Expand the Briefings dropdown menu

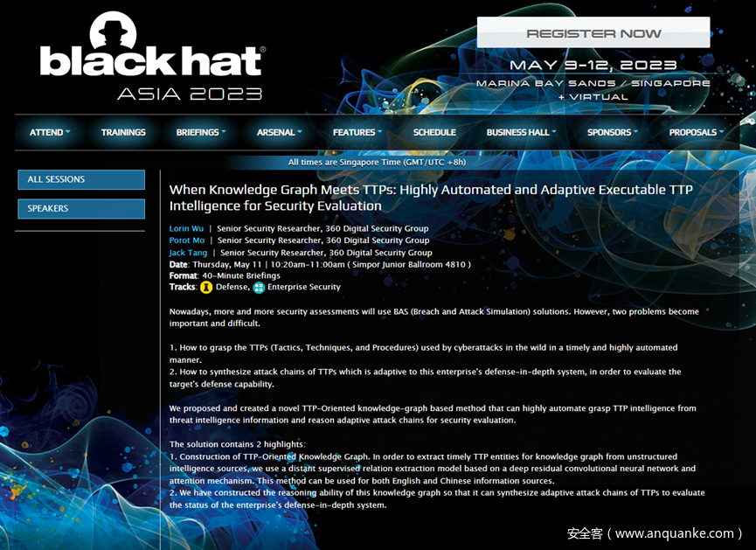coord(200,133)
